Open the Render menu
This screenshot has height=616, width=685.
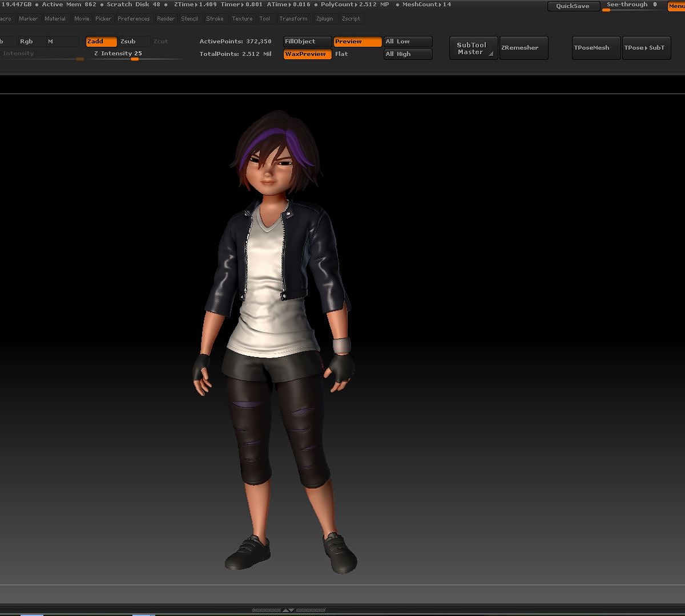[166, 19]
